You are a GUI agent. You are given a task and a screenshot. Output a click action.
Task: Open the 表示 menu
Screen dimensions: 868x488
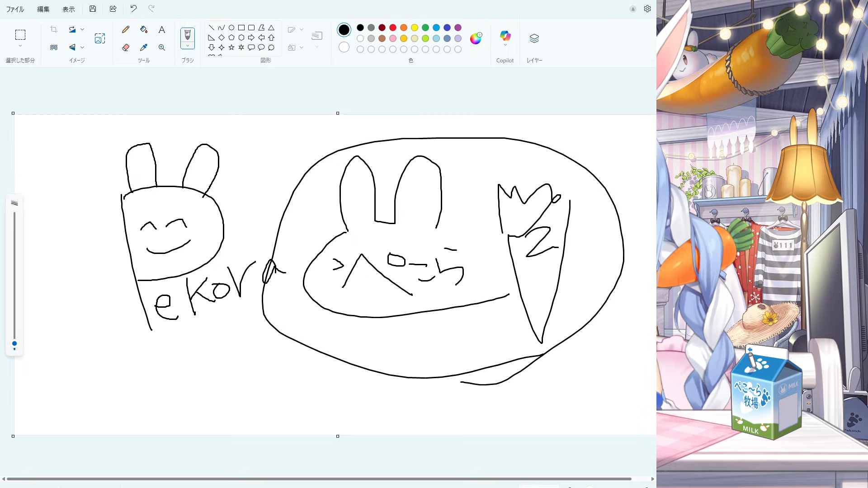(x=69, y=9)
